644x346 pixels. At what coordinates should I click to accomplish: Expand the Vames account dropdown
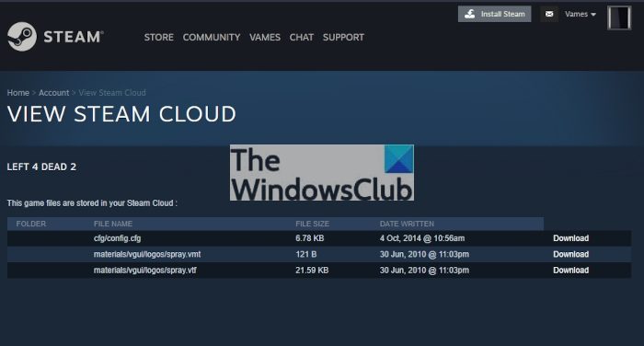[580, 14]
